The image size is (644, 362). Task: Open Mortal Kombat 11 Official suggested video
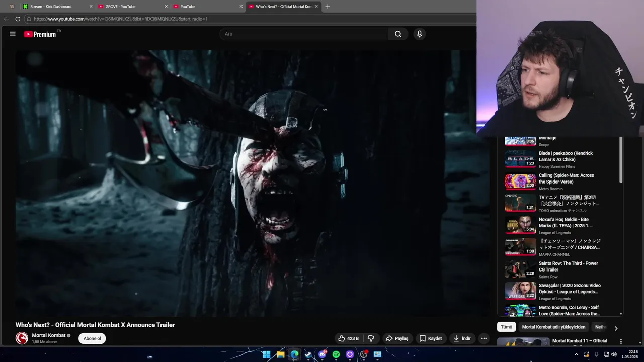580,342
